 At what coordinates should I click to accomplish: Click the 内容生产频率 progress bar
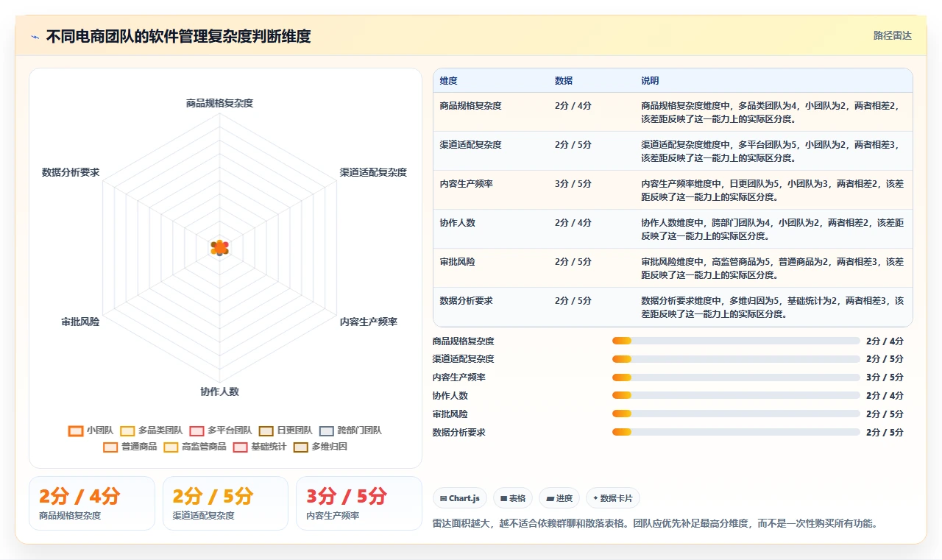click(x=736, y=378)
